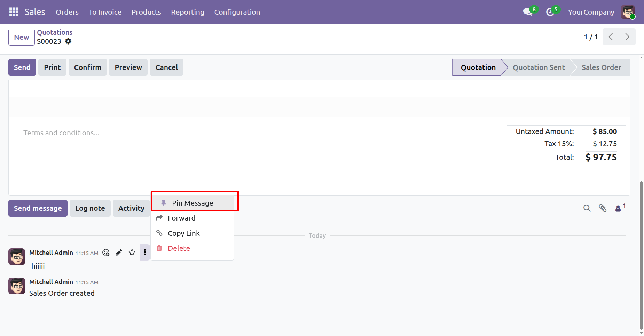Click the Sales app title

point(35,12)
